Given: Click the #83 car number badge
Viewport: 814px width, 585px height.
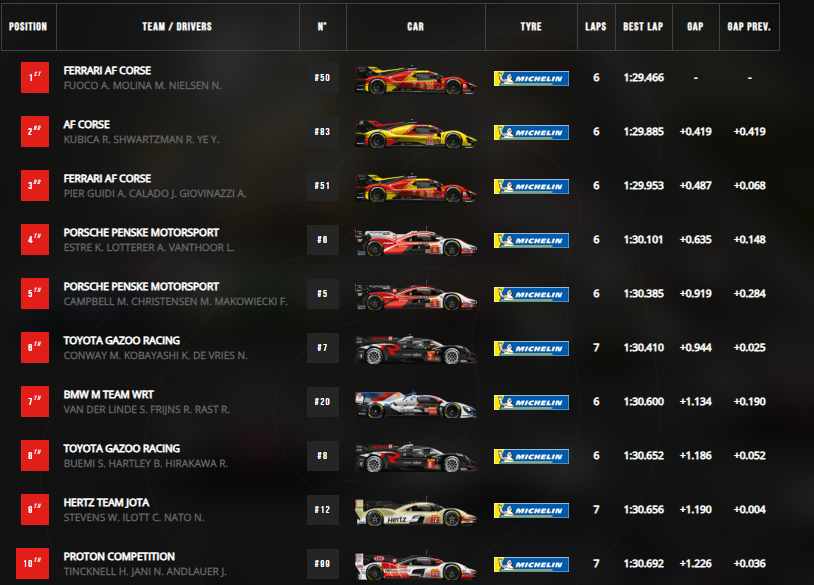Looking at the screenshot, I should tap(322, 132).
